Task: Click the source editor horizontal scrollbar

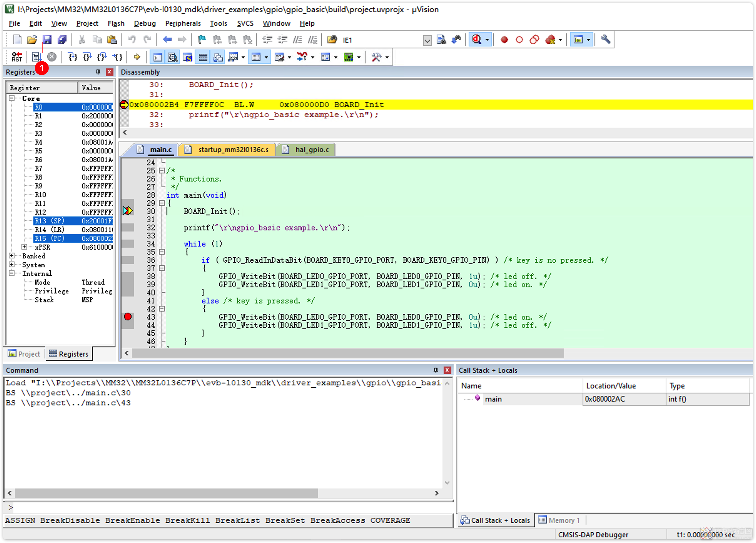Action: [348, 353]
